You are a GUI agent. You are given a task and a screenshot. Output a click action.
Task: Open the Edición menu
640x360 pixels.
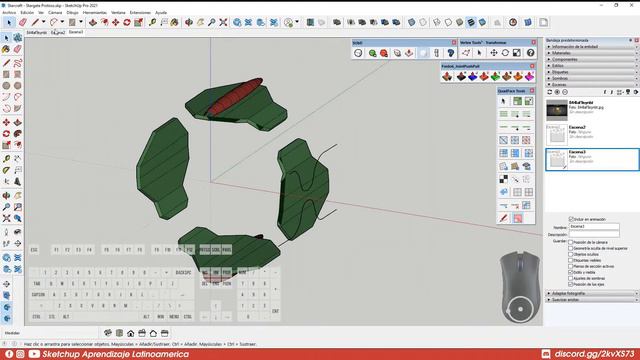pos(27,13)
